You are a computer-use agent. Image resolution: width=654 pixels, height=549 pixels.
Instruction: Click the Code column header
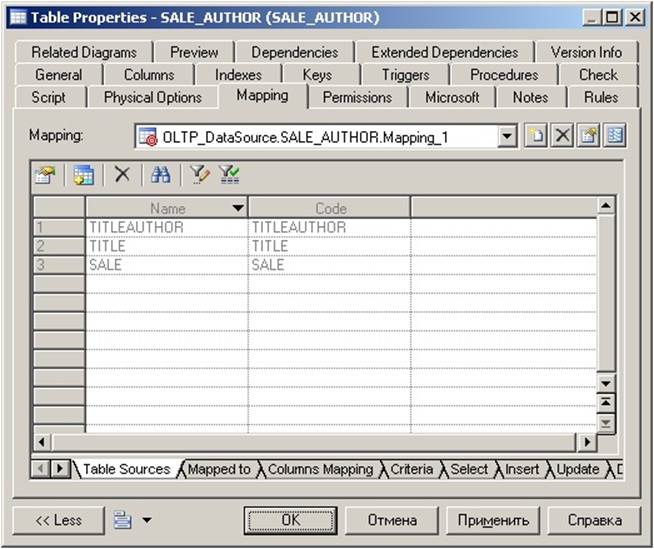(330, 208)
